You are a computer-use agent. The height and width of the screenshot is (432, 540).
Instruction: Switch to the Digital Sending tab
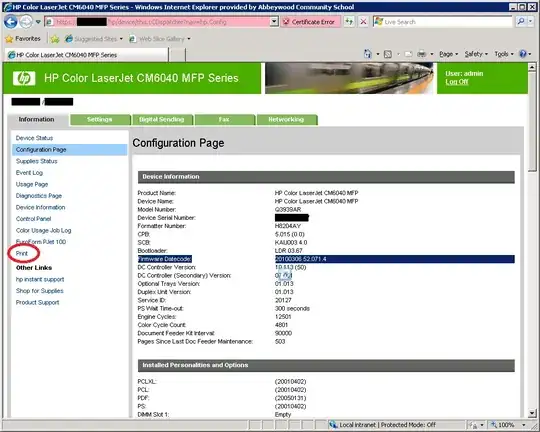tap(162, 120)
